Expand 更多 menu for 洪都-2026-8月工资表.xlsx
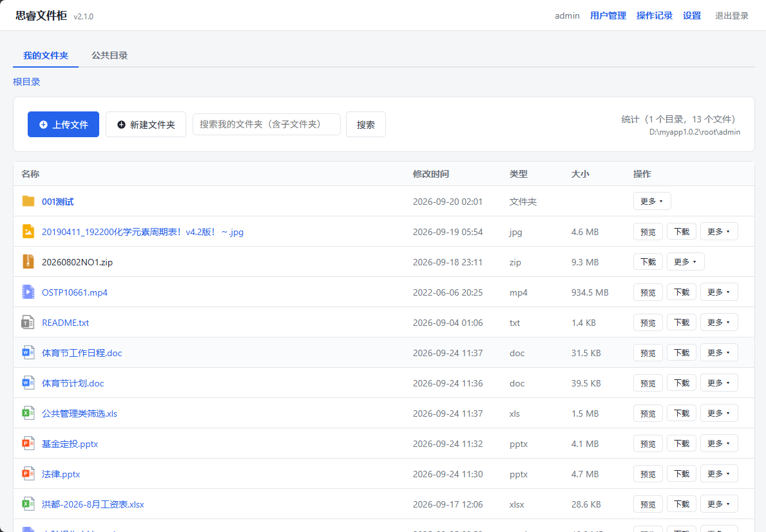766x532 pixels. 718,504
